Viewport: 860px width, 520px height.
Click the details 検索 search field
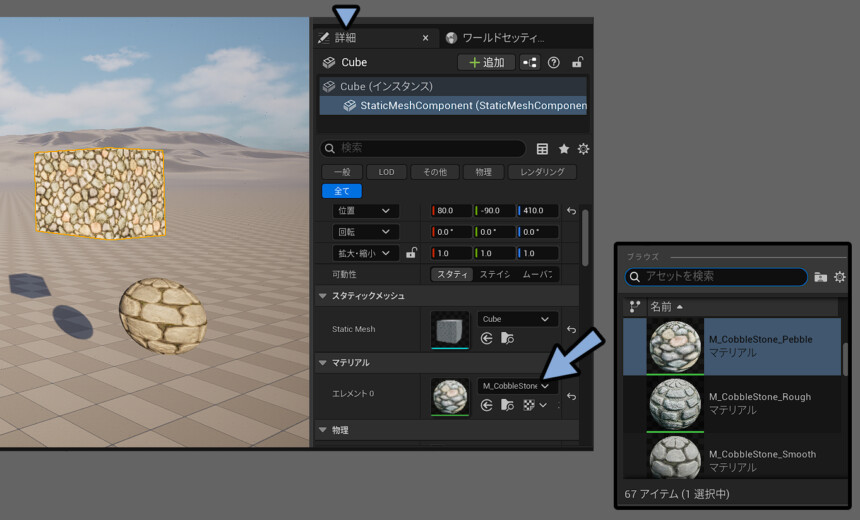click(422, 148)
